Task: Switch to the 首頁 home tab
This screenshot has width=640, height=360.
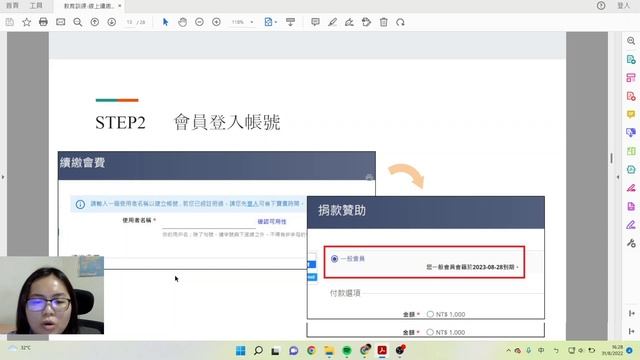Action: 12,6
